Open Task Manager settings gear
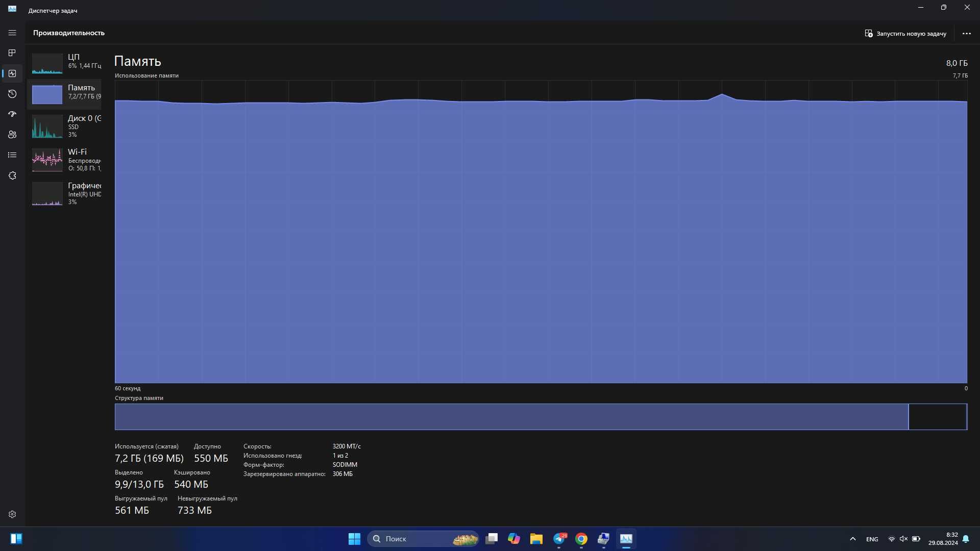The height and width of the screenshot is (551, 980). [12, 514]
